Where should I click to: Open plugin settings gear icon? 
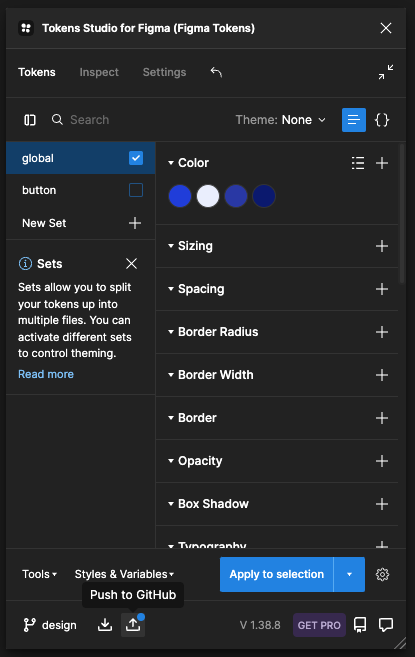(382, 574)
